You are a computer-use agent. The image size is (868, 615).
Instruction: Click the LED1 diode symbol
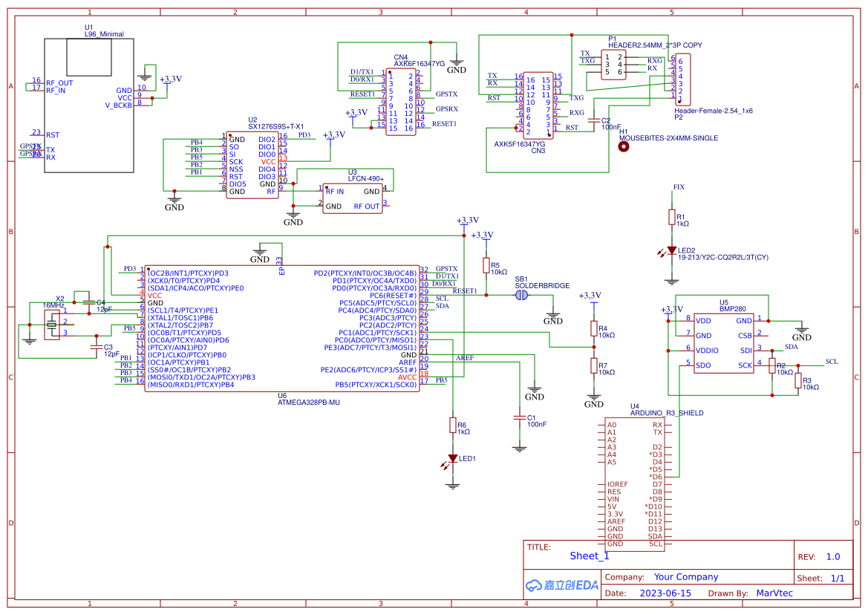(x=452, y=459)
